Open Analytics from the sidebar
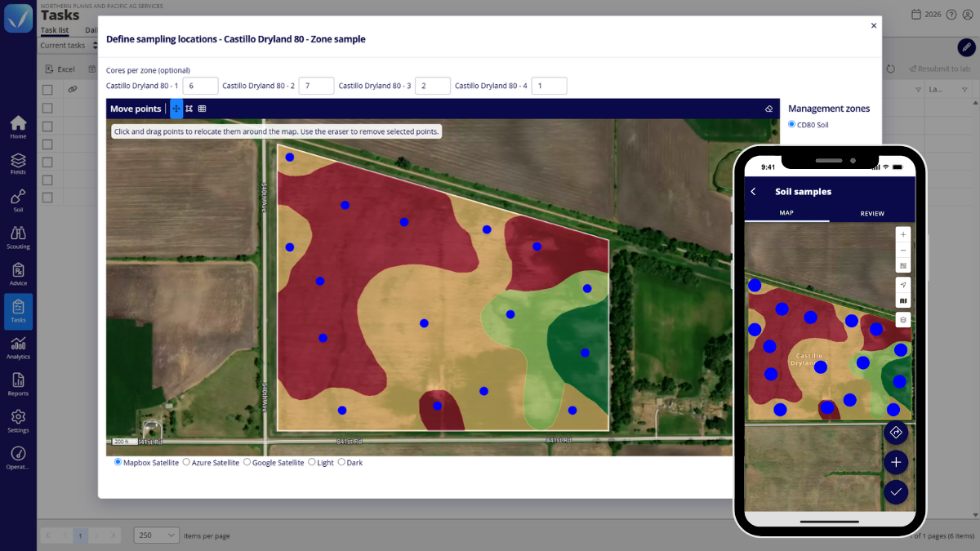Image resolution: width=980 pixels, height=551 pixels. [18, 348]
